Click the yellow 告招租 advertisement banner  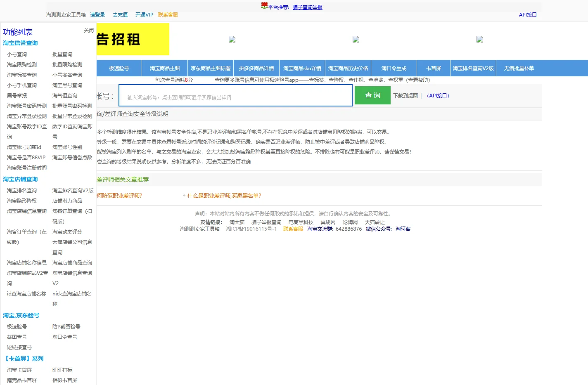click(133, 39)
